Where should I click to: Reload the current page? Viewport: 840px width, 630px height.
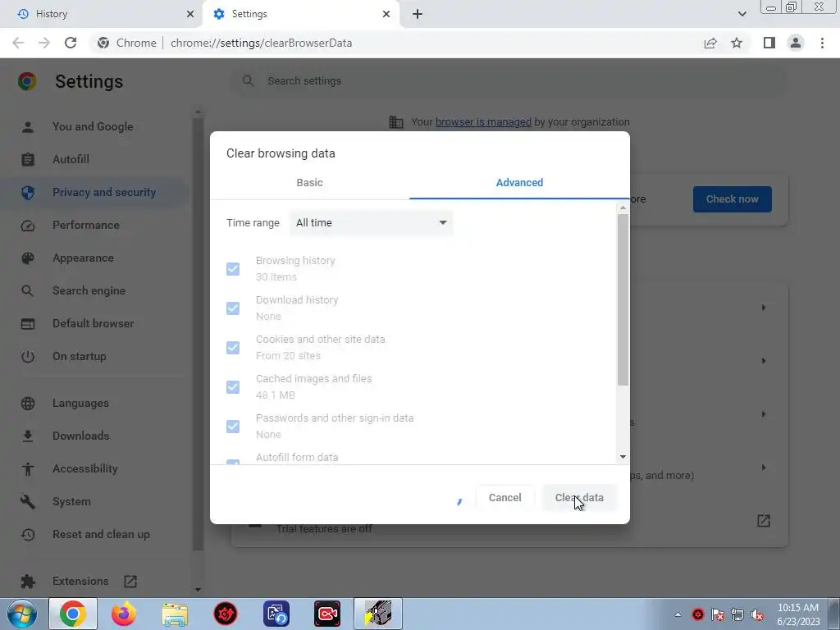71,43
